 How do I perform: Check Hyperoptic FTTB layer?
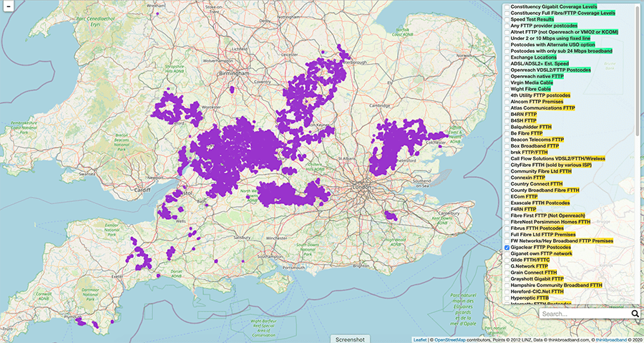pyautogui.click(x=507, y=298)
